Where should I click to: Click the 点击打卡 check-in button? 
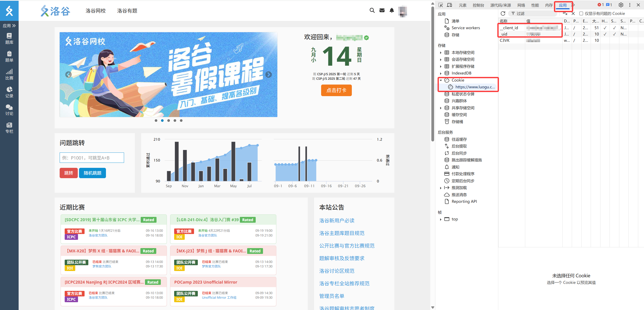tap(336, 90)
